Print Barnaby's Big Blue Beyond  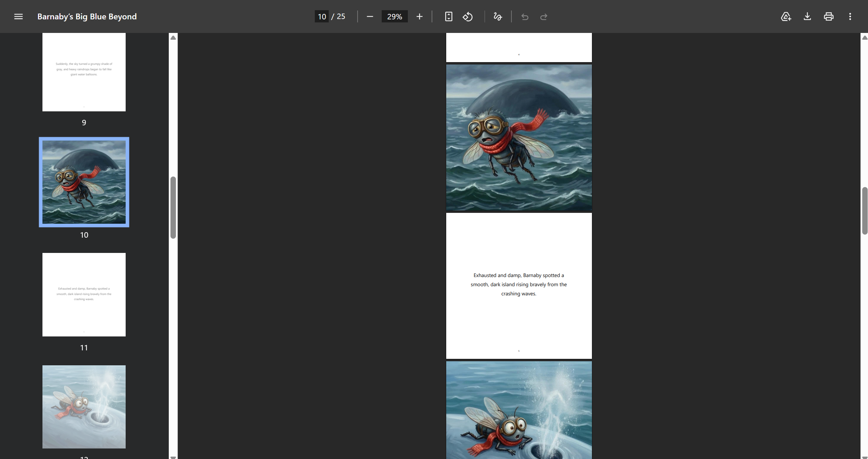(828, 16)
